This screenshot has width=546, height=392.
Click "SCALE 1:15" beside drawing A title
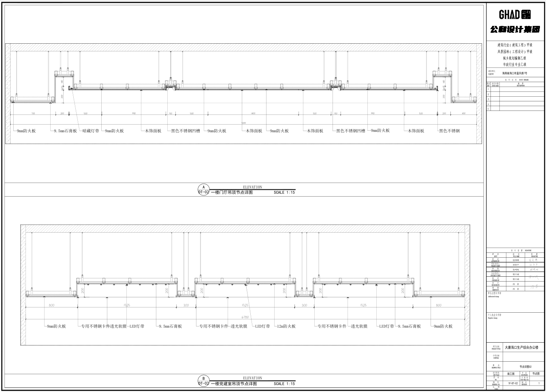[284, 193]
